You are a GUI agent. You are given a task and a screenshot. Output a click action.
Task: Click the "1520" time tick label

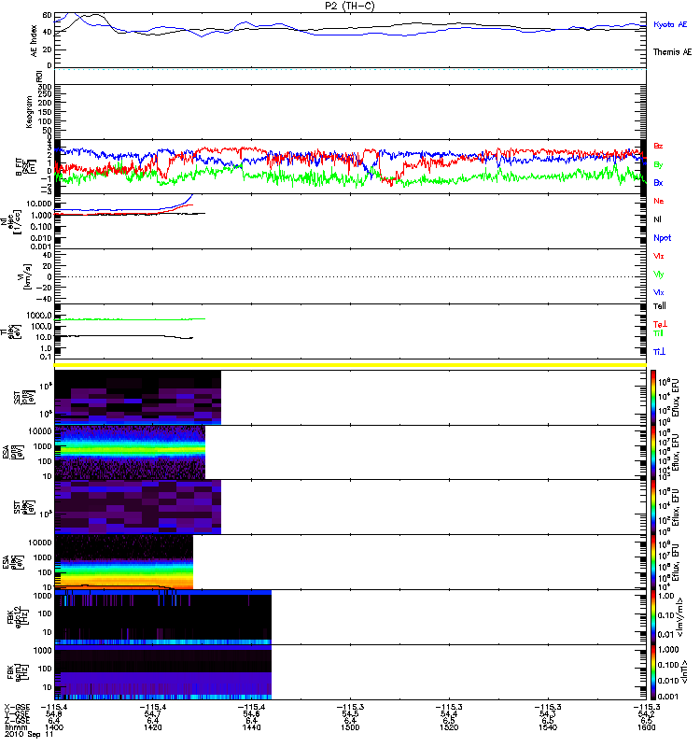pos(449,727)
